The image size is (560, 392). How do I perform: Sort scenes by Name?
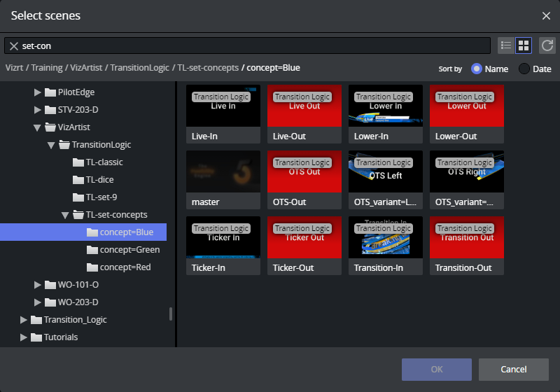pyautogui.click(x=477, y=69)
